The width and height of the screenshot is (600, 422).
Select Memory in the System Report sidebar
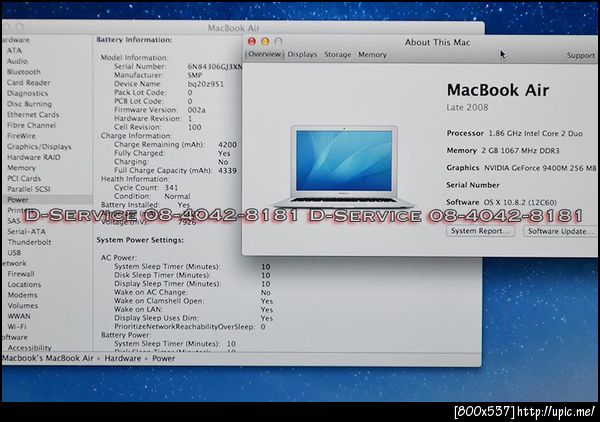point(21,168)
